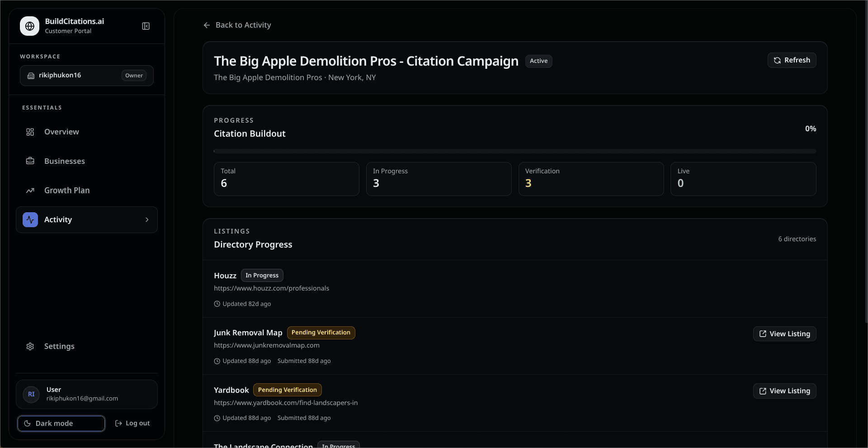Click the Growth Plan trend icon

click(30, 191)
